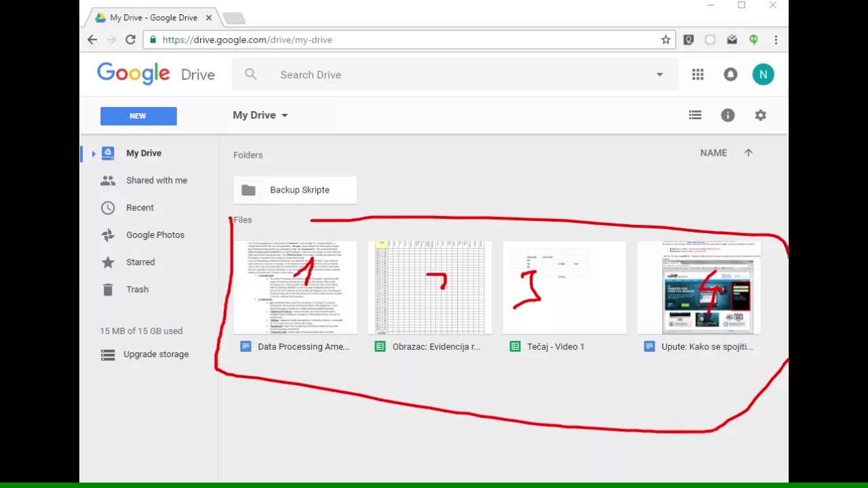Select the Backup Skripte folder

coord(295,190)
